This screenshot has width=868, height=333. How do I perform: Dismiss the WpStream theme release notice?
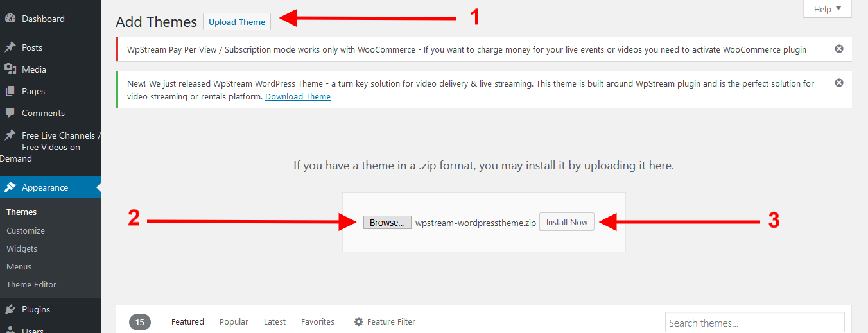click(x=838, y=83)
